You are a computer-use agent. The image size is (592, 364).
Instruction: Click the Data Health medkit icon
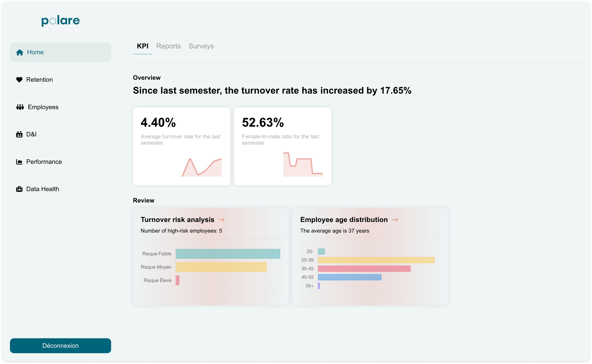pyautogui.click(x=19, y=189)
